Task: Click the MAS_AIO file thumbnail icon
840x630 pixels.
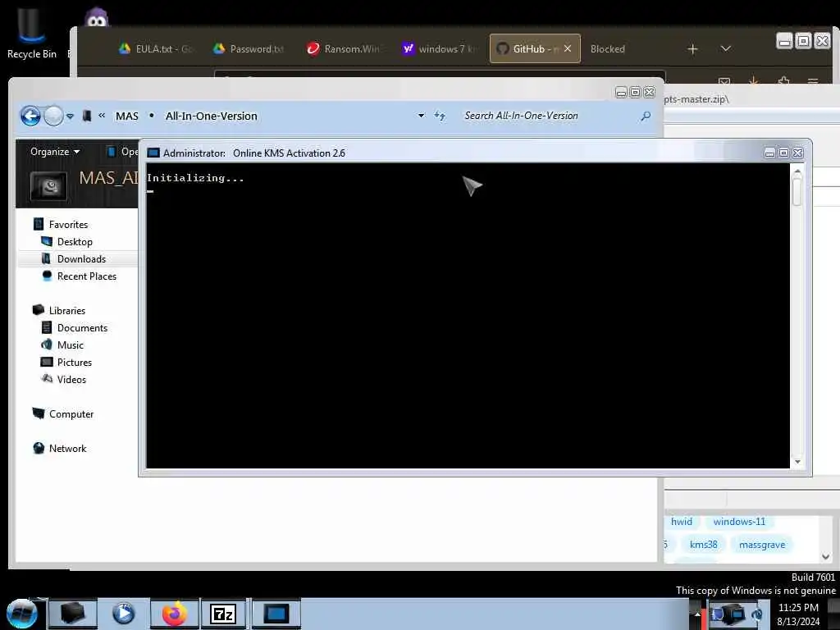Action: 48,186
